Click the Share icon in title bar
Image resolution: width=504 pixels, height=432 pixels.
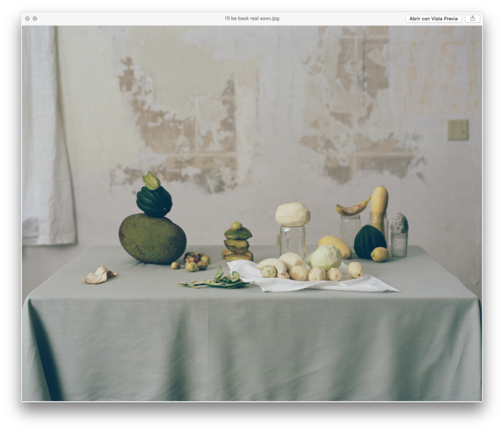[472, 19]
